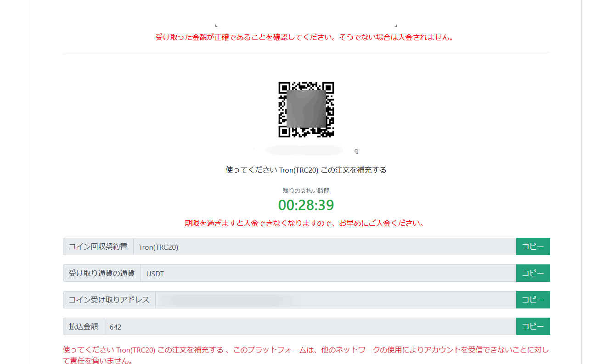Image resolution: width=614 pixels, height=364 pixels.
Task: Click the coin receiving address field
Action: point(336,300)
